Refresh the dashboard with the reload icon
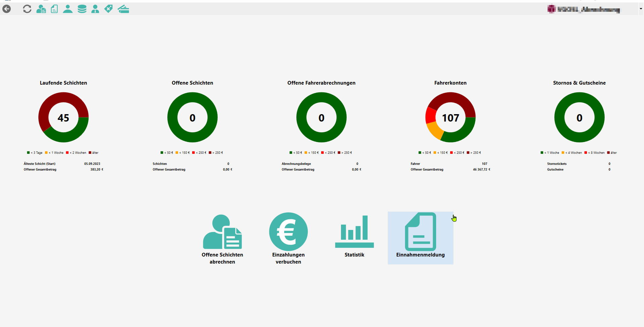644x327 pixels. pyautogui.click(x=27, y=9)
